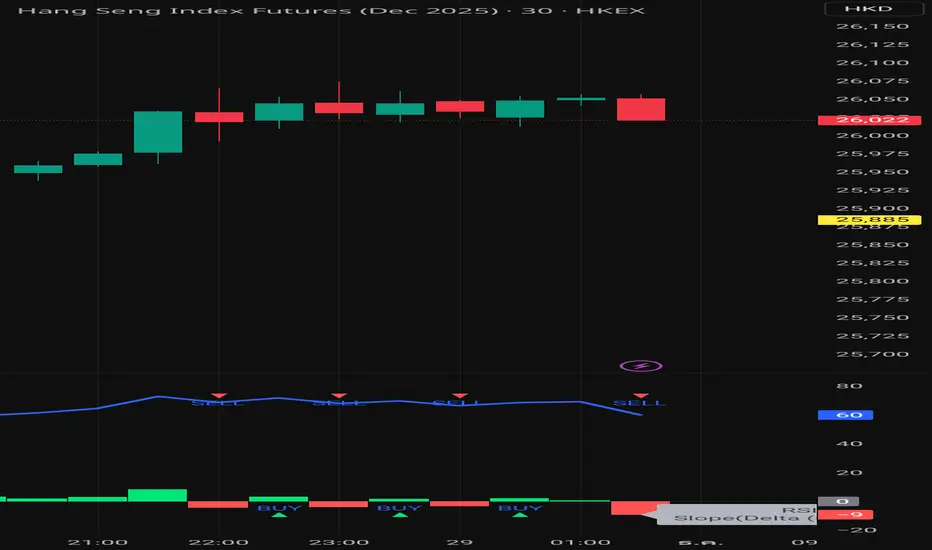Click the red -9 slope value label

[x=845, y=515]
